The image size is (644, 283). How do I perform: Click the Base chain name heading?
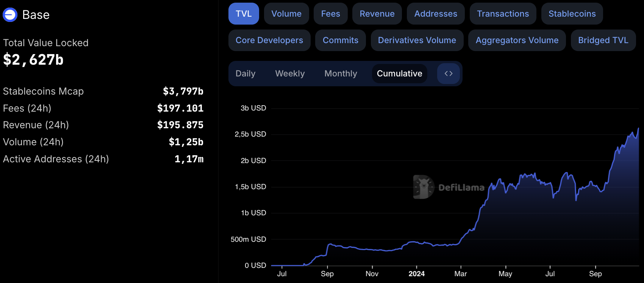[36, 15]
